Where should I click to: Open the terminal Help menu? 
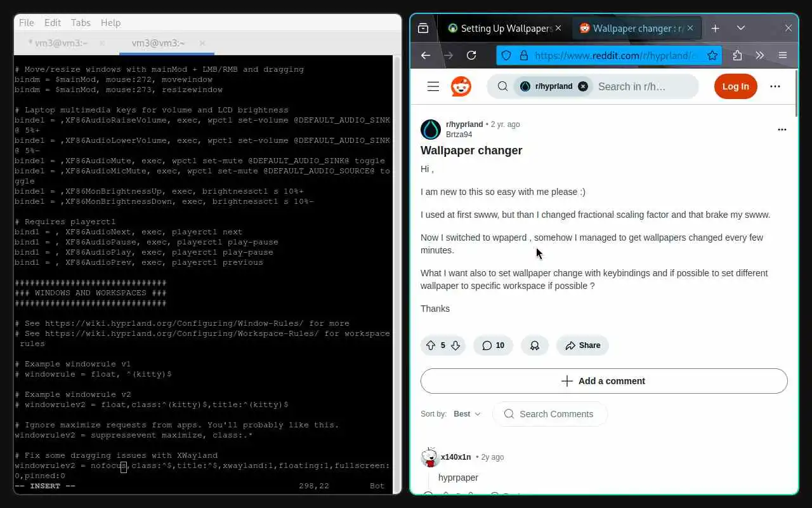coord(110,22)
